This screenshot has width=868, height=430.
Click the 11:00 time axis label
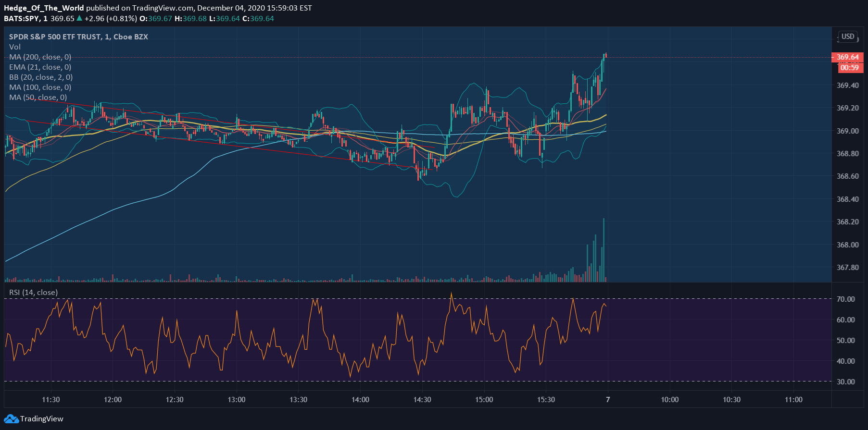(794, 400)
